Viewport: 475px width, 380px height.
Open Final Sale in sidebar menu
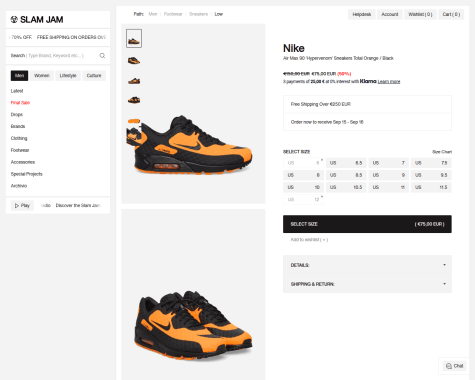pyautogui.click(x=20, y=103)
